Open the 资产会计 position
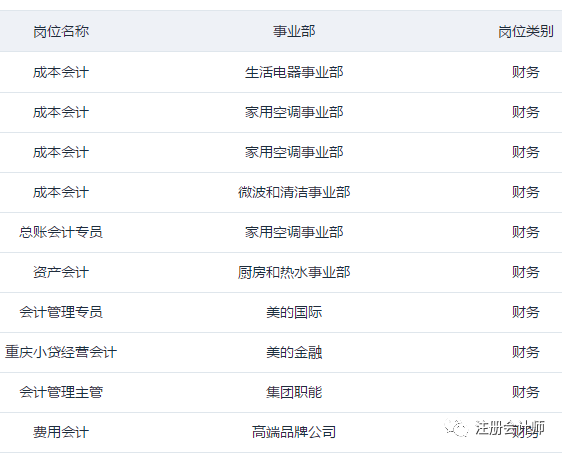Screen dimensions: 562x453 (61, 272)
